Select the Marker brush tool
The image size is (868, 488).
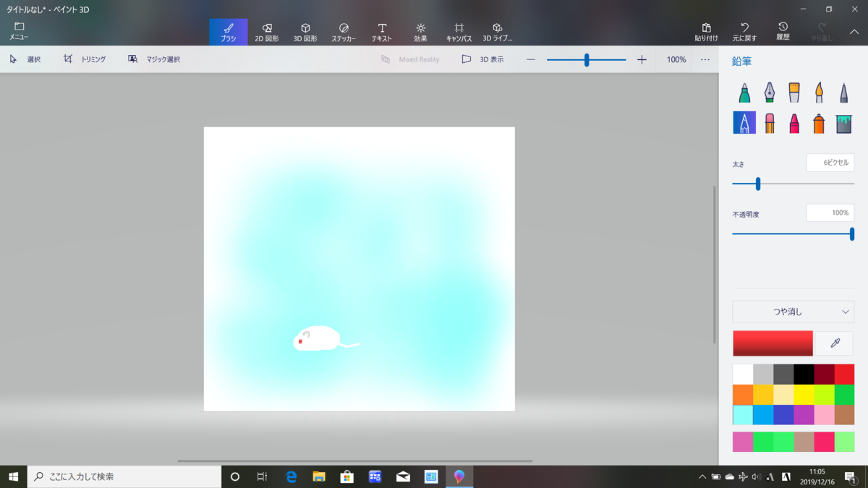744,93
